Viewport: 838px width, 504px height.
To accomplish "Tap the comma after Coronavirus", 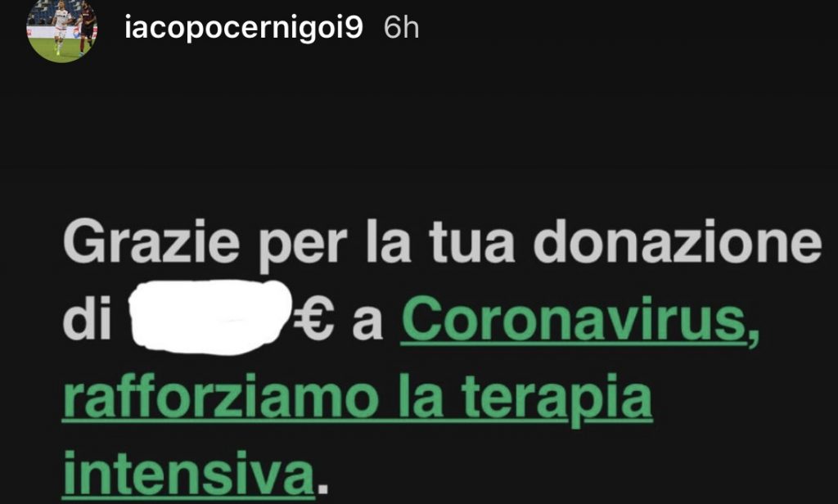I will (x=753, y=335).
